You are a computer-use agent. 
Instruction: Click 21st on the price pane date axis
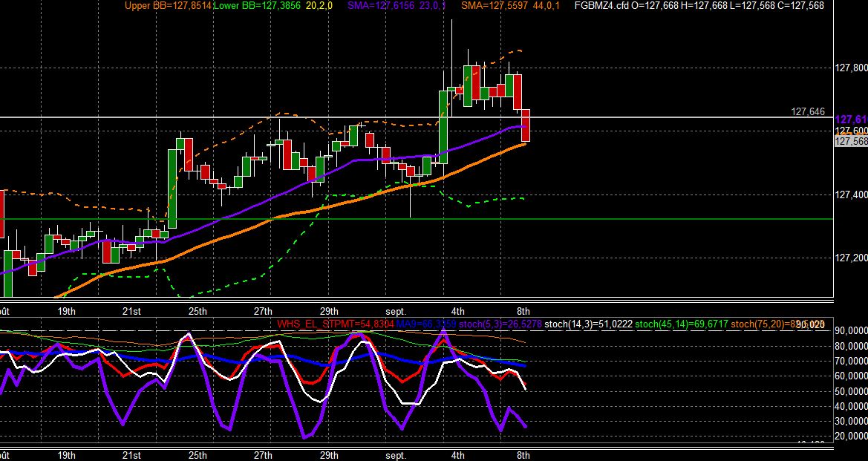[131, 311]
